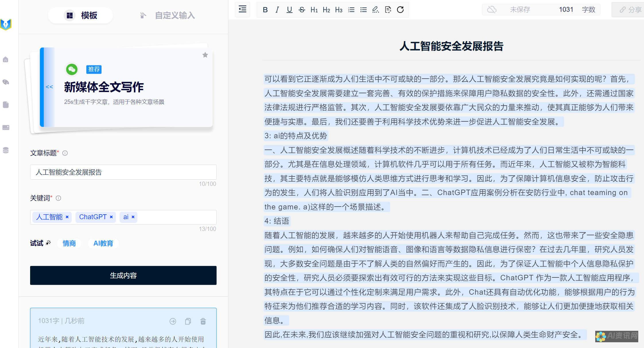644x348 pixels.
Task: Open the database stack icon in sidebar
Action: click(x=5, y=150)
